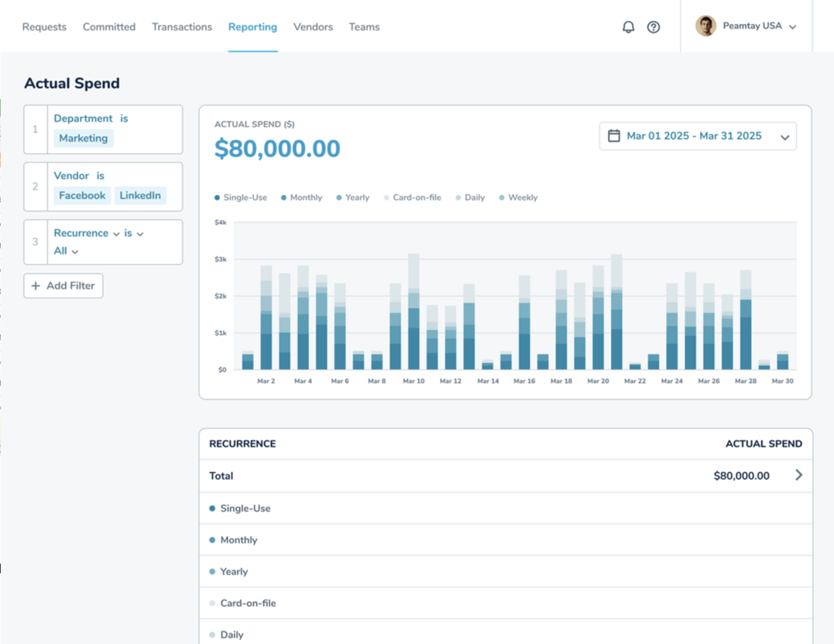Open the Requests tab
Viewport: 834px width, 644px height.
click(x=44, y=26)
